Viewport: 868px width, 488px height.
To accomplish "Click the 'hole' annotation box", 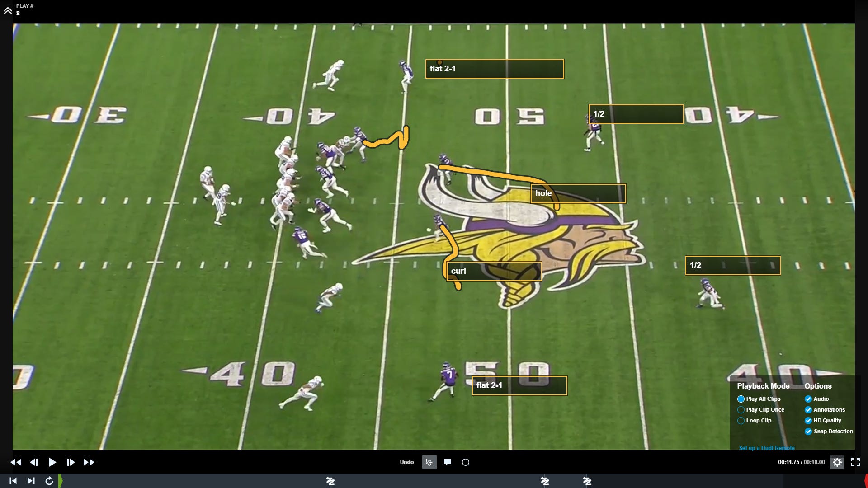I will (x=578, y=193).
